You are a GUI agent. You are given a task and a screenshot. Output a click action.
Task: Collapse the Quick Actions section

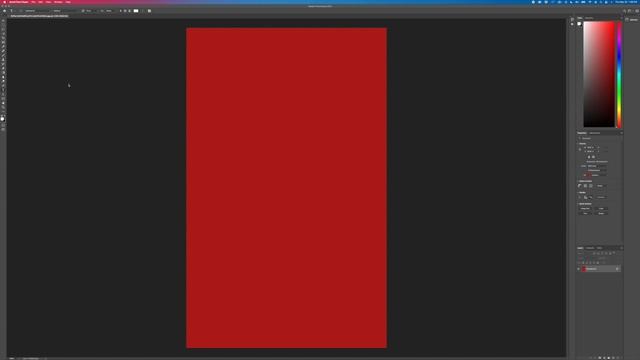(577, 204)
